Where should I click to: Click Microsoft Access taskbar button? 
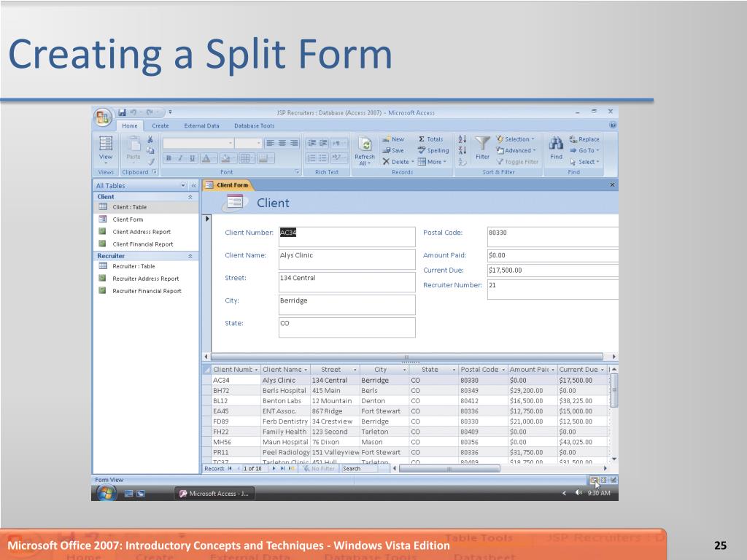click(x=214, y=494)
